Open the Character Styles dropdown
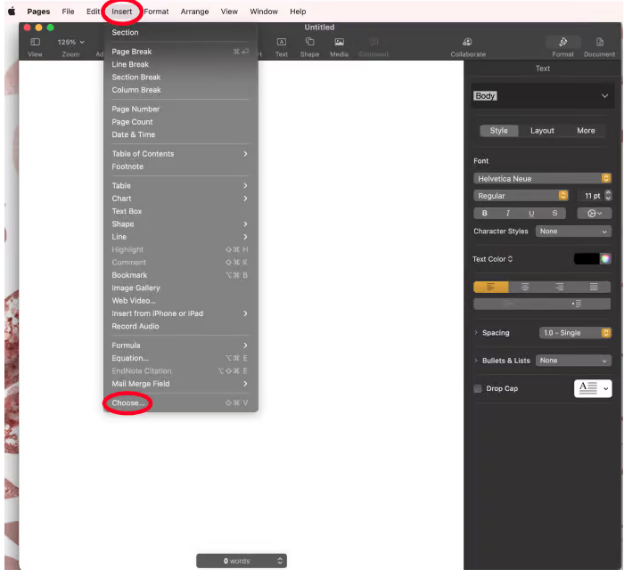Screen dimensions: 624x578 pos(573,231)
